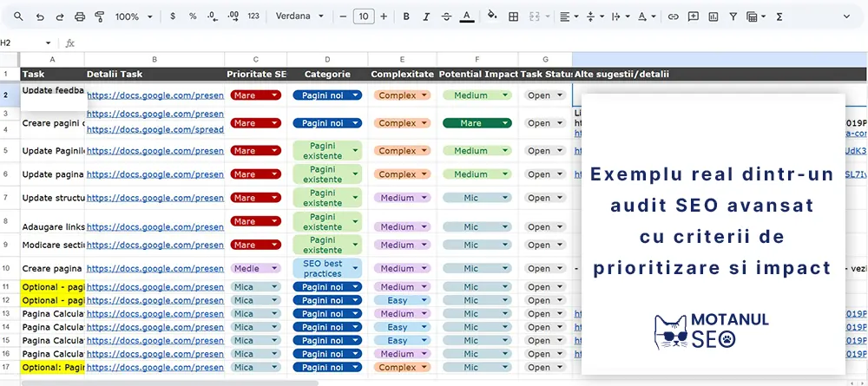Collapse the toolbar with the chevron at right end
Screen dimensions: 868x386
click(848, 16)
